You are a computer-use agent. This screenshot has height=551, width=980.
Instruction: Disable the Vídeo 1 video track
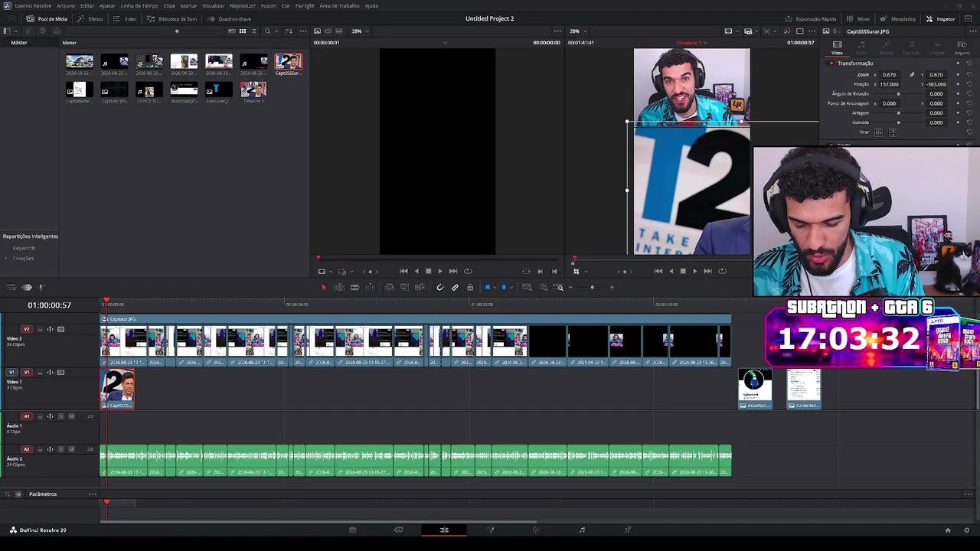coord(61,373)
